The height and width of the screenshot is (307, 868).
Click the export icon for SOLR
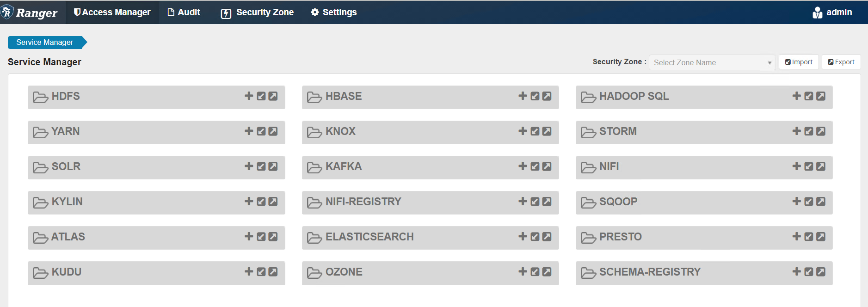pyautogui.click(x=273, y=166)
